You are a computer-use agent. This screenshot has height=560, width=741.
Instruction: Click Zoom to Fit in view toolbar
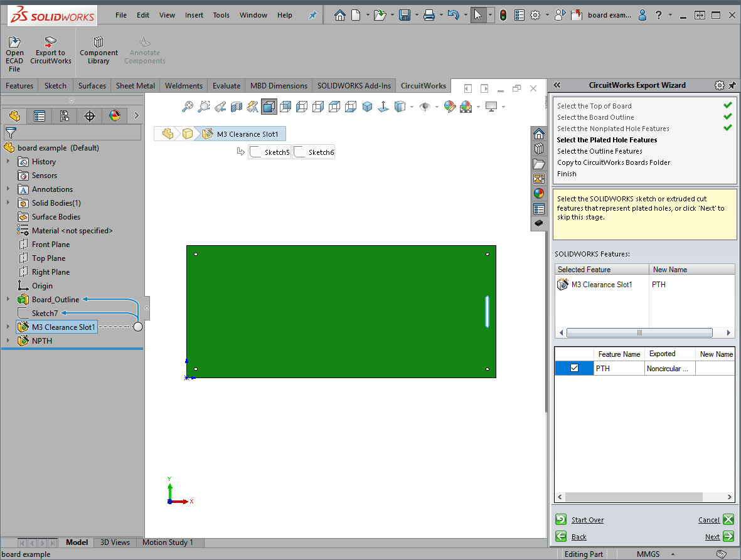coord(188,107)
